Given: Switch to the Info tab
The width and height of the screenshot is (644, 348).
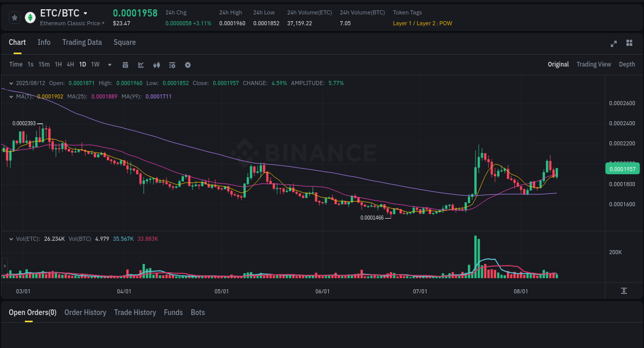Looking at the screenshot, I should (x=44, y=42).
